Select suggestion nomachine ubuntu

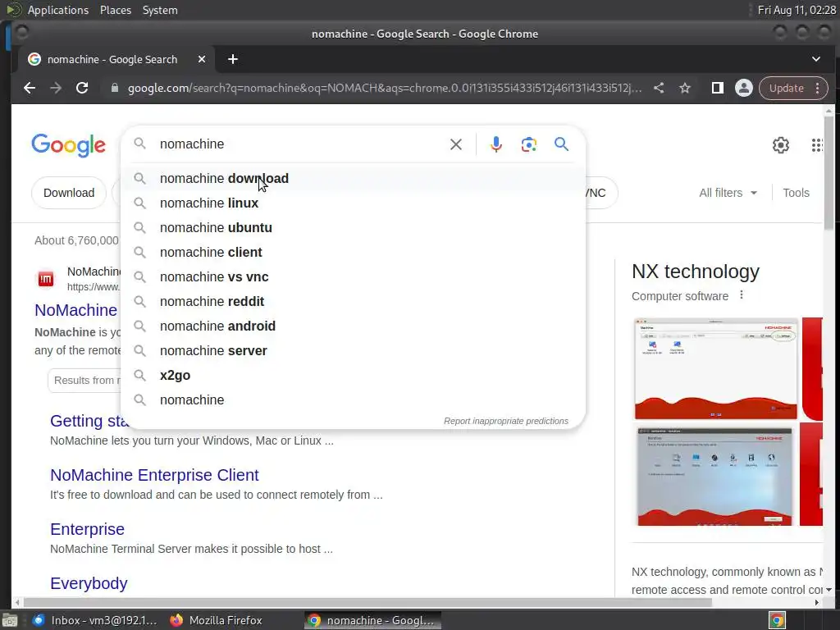354,228
